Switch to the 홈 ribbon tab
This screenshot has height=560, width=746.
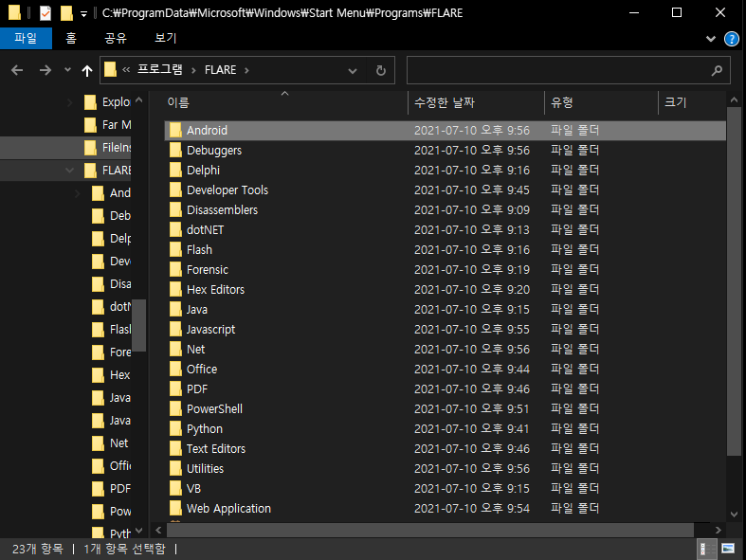click(71, 38)
